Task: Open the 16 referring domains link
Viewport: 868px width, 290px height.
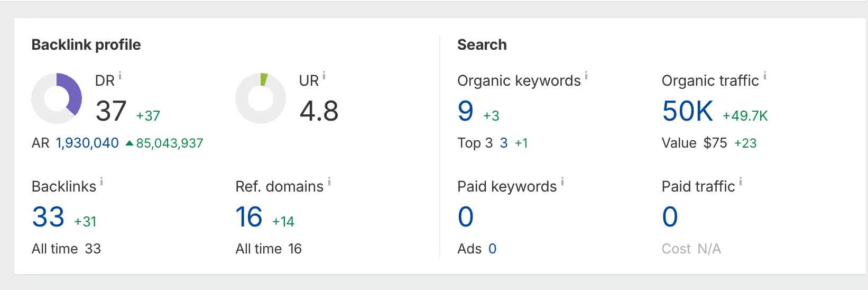Action: (249, 217)
